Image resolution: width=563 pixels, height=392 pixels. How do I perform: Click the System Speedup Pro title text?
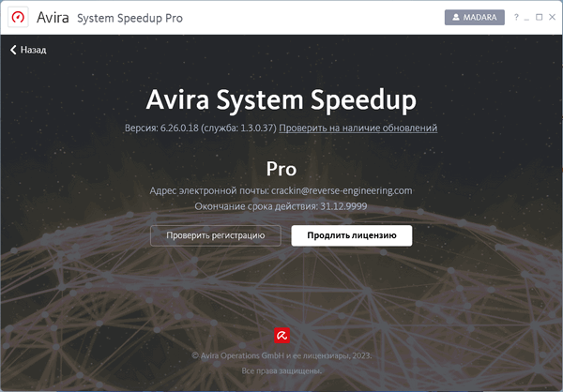tap(129, 18)
